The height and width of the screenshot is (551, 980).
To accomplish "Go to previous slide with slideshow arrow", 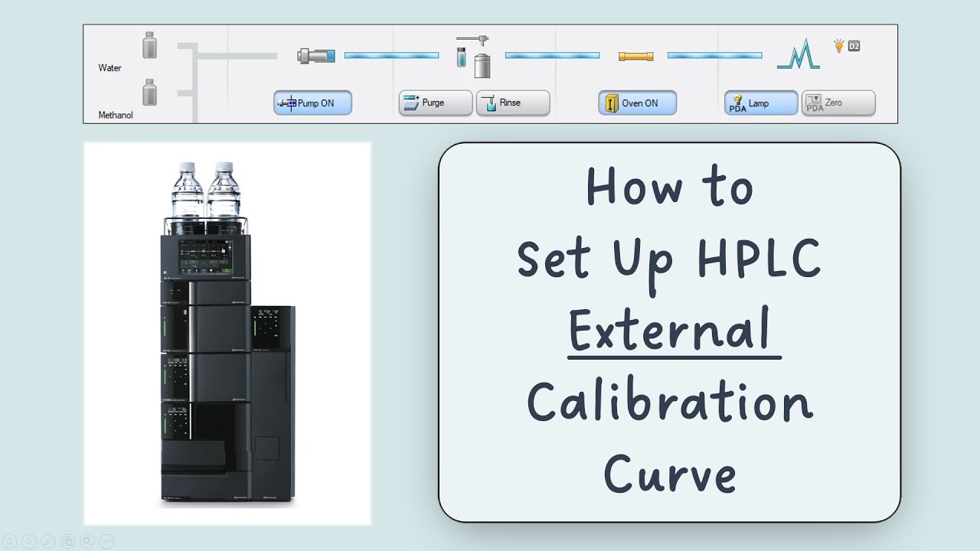I will coord(10,541).
